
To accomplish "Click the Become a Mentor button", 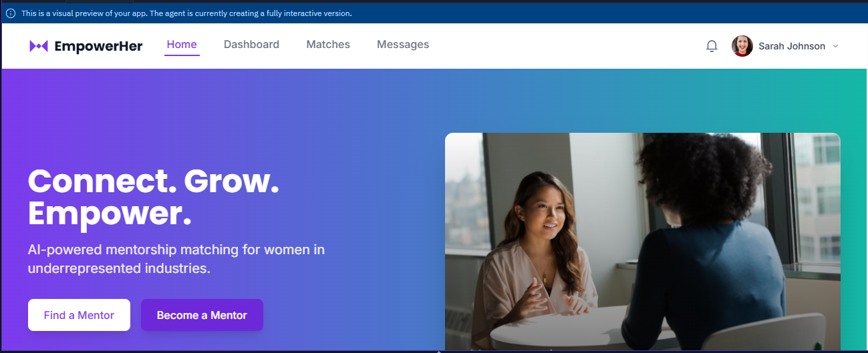I will pos(202,315).
